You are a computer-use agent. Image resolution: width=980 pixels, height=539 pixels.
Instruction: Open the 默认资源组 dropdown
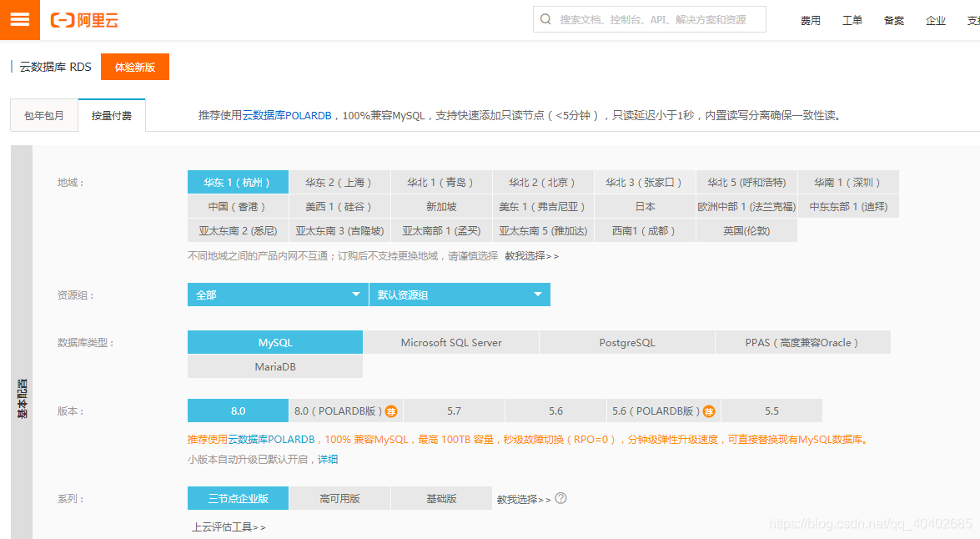460,295
